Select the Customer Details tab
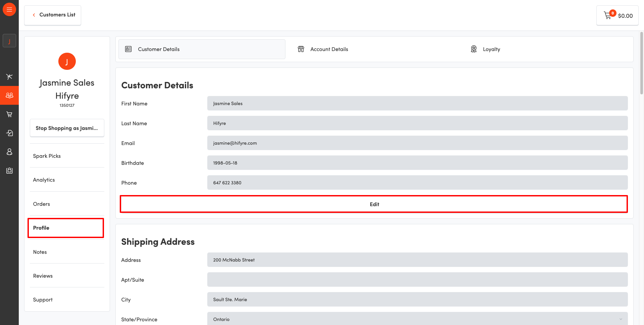 point(202,49)
